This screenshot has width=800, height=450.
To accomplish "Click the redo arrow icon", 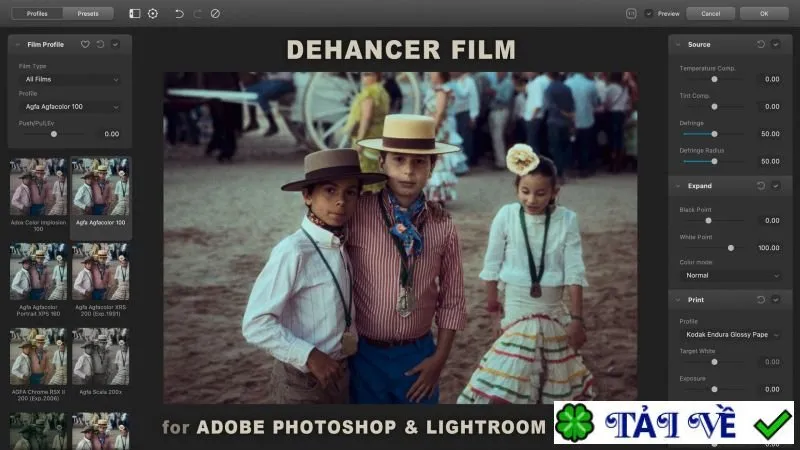I will tap(197, 14).
